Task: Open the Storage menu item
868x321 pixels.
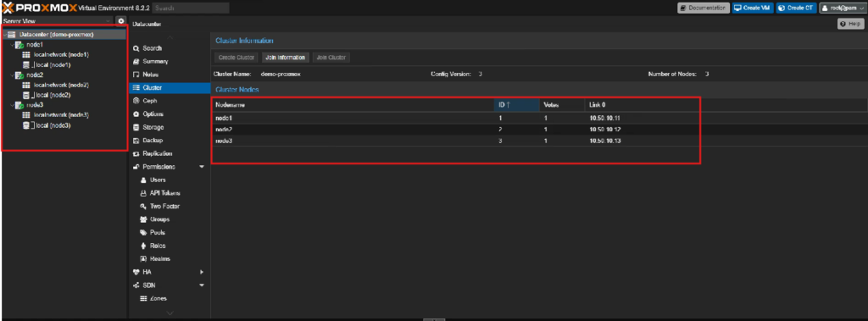Action: click(x=170, y=127)
